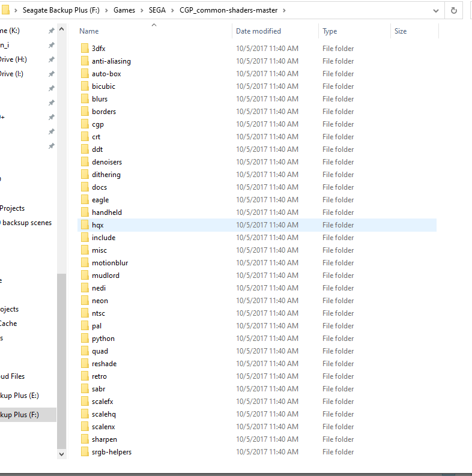Click the anti-aliasing folder icon
The image size is (472, 476).
tap(85, 61)
